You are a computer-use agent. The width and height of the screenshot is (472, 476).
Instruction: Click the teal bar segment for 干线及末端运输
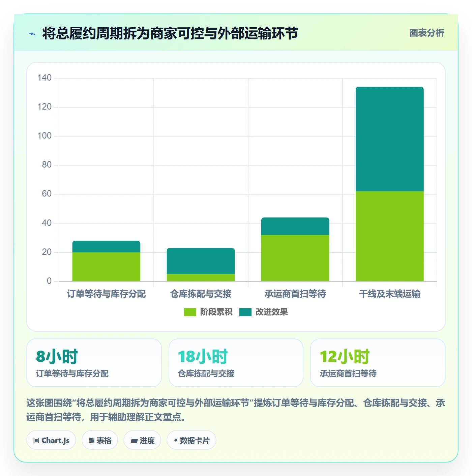click(x=390, y=139)
